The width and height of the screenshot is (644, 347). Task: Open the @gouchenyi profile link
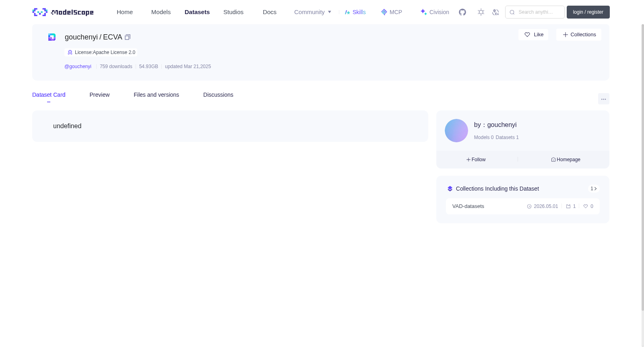pos(78,66)
